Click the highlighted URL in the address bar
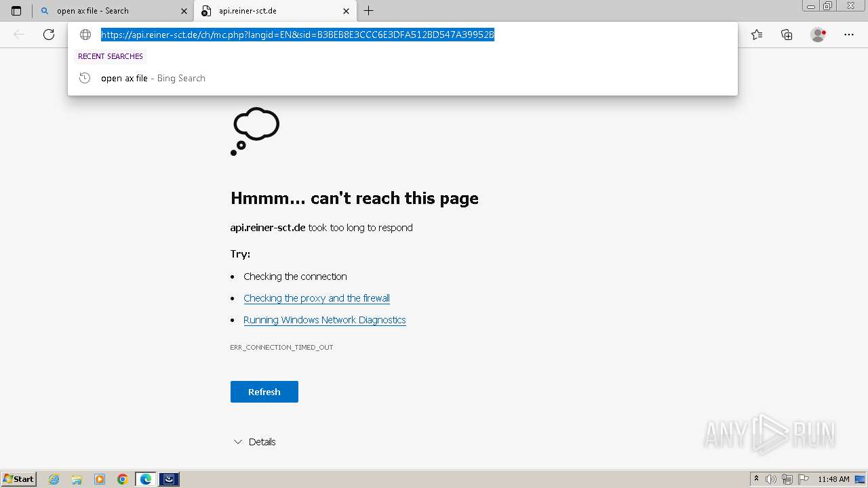Viewport: 868px width, 488px height. tap(298, 35)
